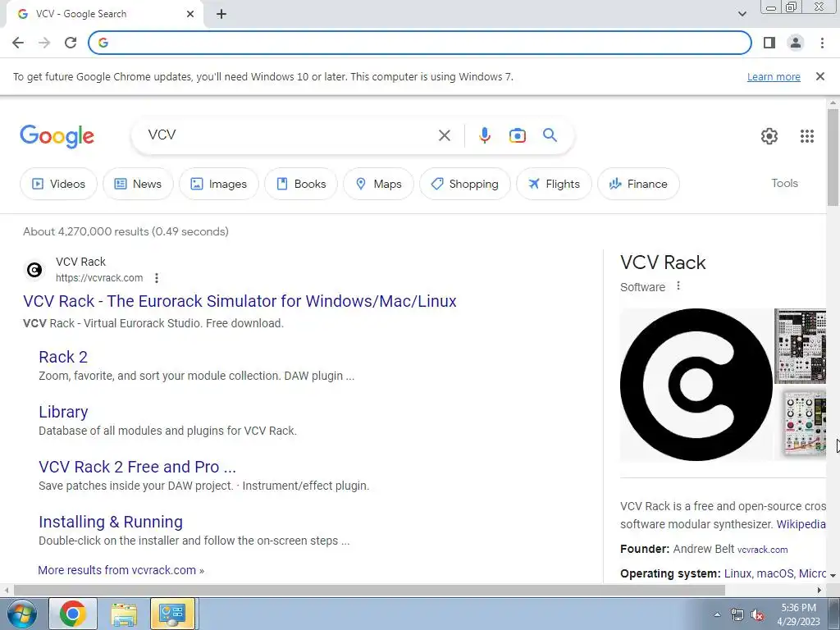840x630 pixels.
Task: Search by image with the camera icon
Action: (517, 135)
